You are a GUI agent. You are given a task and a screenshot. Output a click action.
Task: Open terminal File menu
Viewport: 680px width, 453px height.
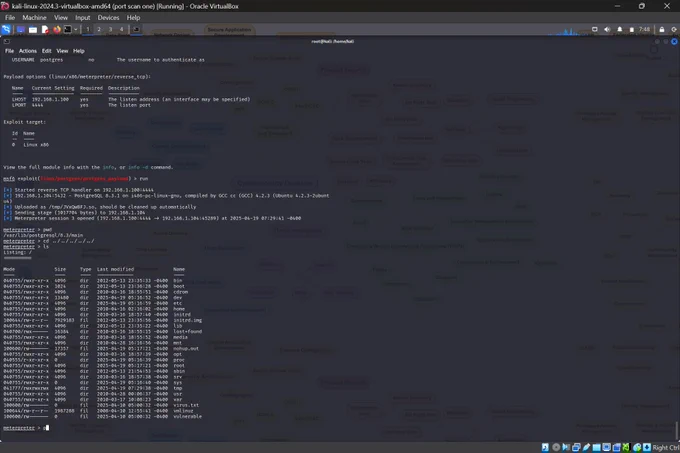[9, 51]
